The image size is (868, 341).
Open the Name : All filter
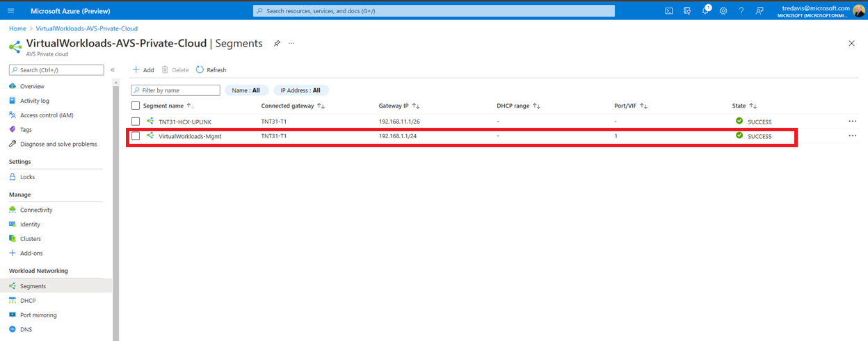246,90
